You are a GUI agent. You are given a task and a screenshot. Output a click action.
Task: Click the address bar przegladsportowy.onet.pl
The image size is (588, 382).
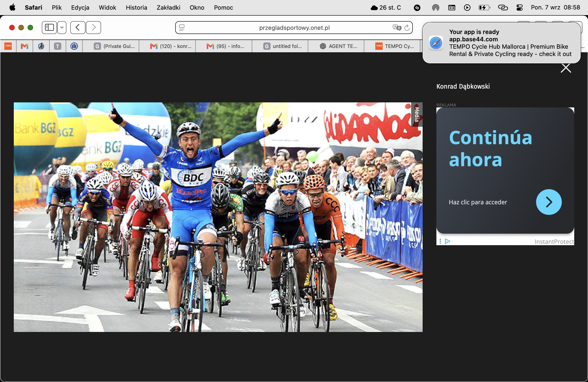(294, 28)
